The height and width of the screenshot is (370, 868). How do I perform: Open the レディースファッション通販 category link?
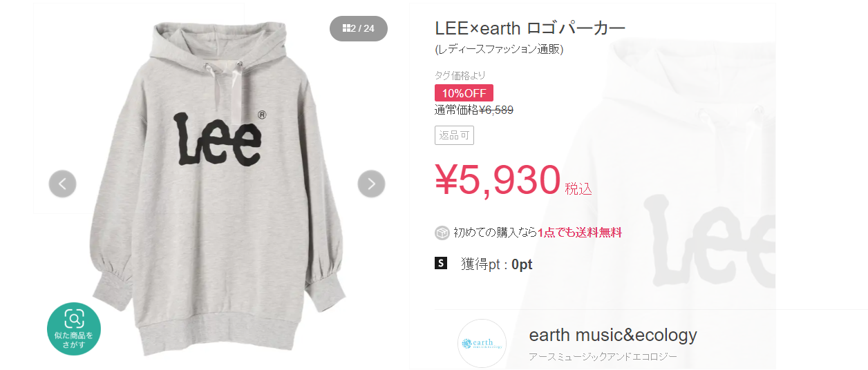point(500,50)
